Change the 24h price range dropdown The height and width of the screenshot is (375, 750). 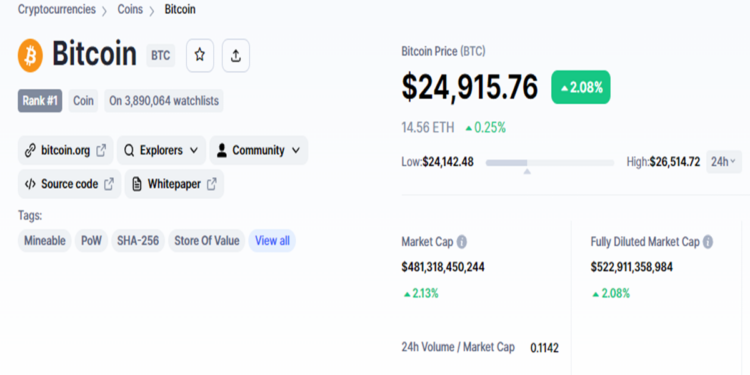(724, 162)
